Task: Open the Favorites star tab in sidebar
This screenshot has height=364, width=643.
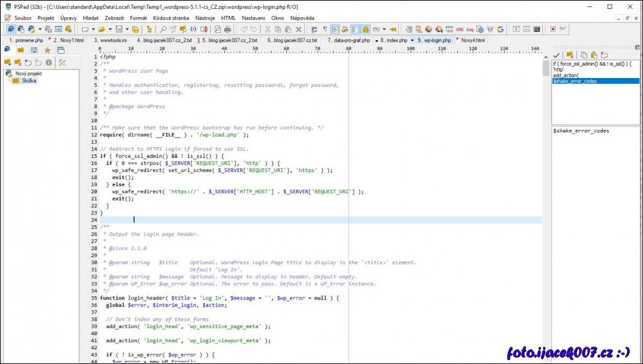Action: click(x=47, y=50)
